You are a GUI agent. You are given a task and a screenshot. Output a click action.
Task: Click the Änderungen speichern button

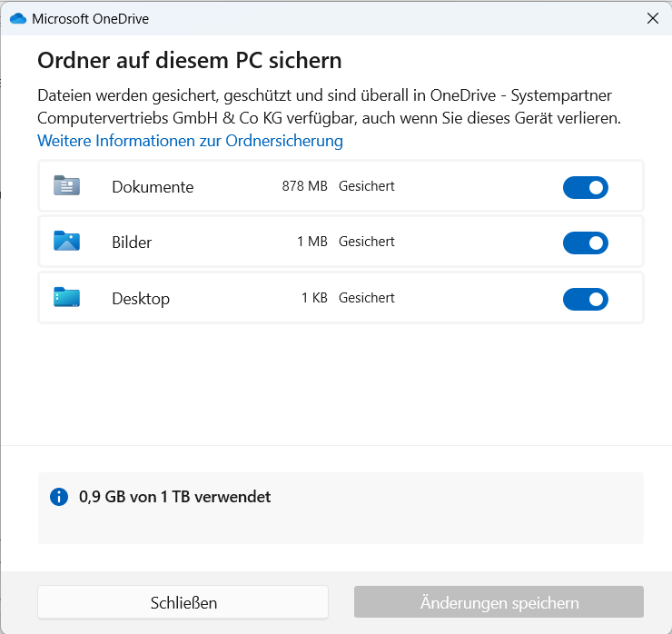click(499, 602)
